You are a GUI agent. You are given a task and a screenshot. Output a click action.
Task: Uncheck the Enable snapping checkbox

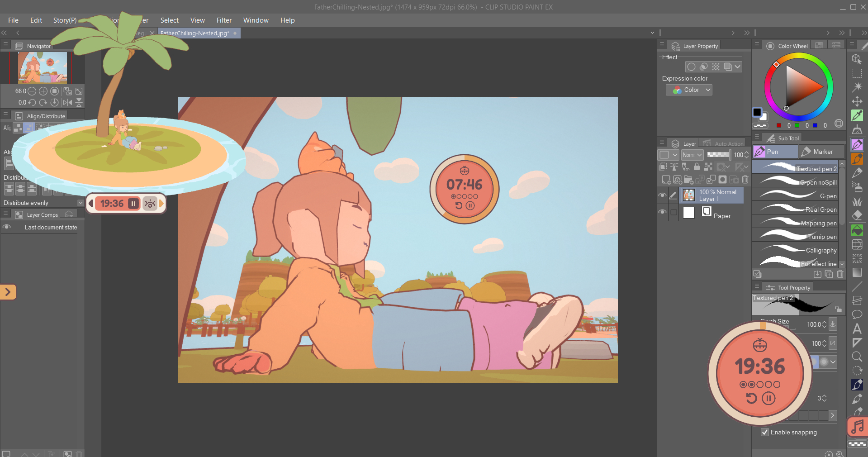coord(765,432)
